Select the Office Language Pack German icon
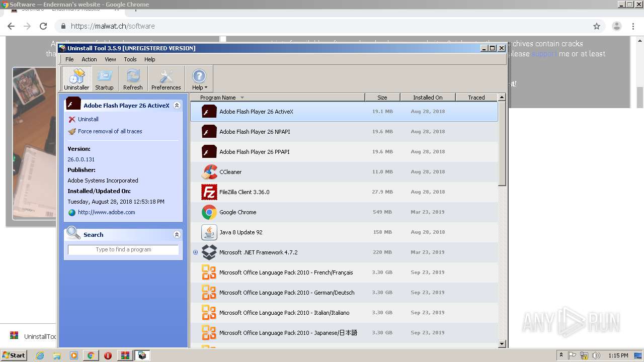644x362 pixels. (x=209, y=293)
